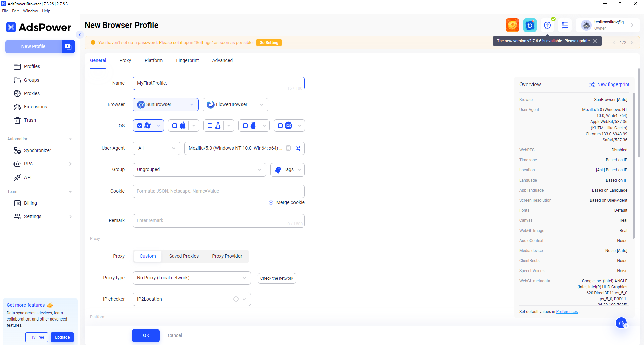
Task: Check the Android OS checkbox
Action: tap(245, 126)
